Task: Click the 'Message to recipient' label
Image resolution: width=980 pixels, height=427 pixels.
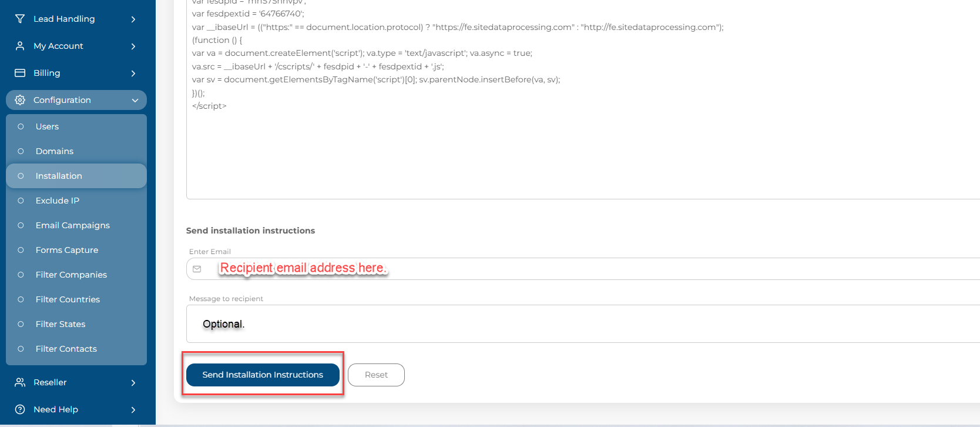Action: tap(226, 299)
